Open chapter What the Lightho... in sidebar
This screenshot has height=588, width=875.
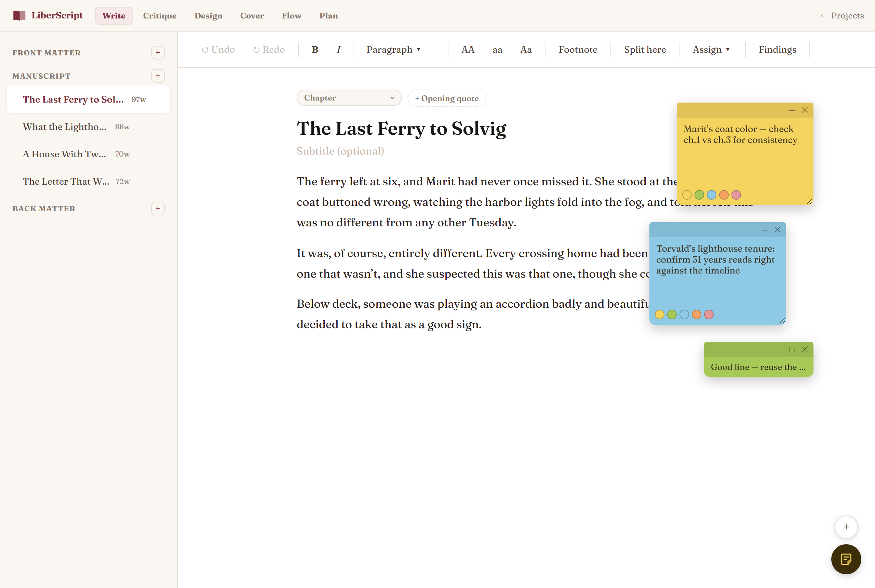coord(89,127)
